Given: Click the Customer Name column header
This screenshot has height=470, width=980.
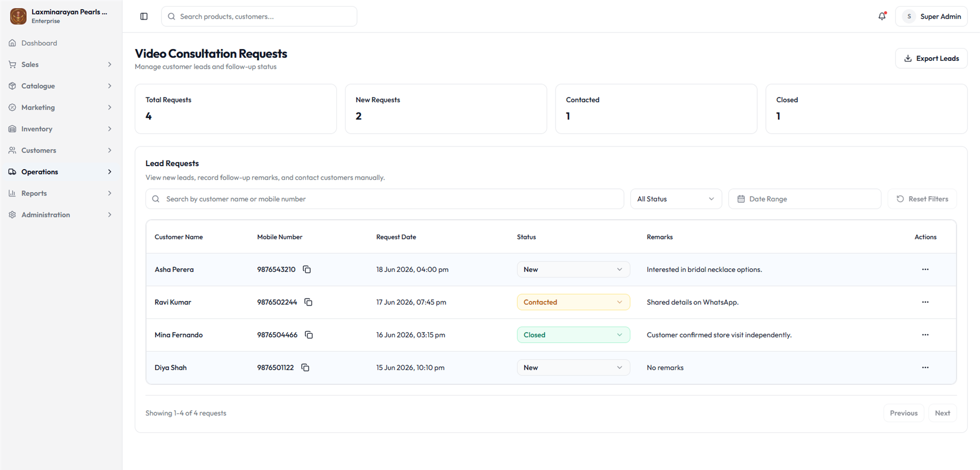Looking at the screenshot, I should pos(178,237).
